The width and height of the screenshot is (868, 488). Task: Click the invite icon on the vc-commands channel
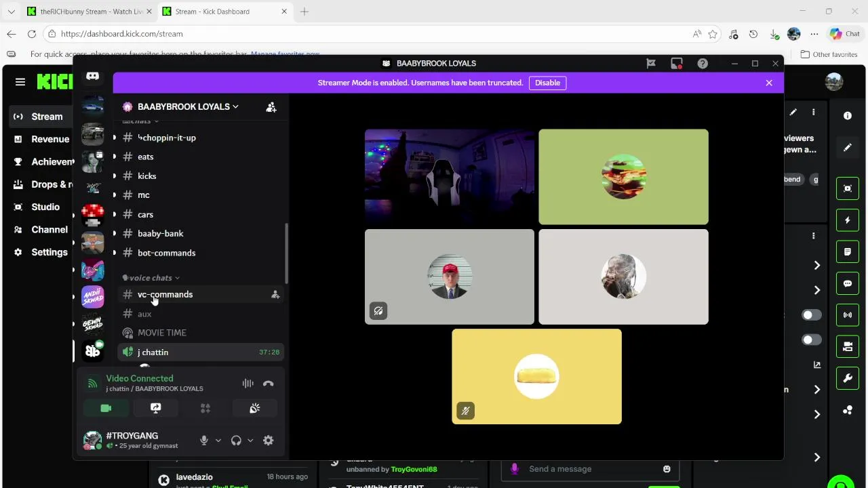[275, 295]
